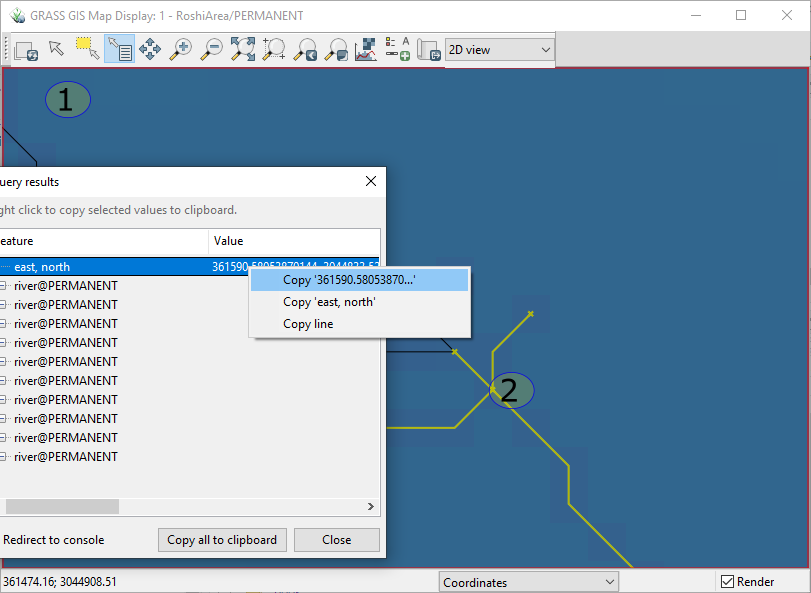Click the Add map elements icon
The height and width of the screenshot is (593, 811).
[x=398, y=49]
